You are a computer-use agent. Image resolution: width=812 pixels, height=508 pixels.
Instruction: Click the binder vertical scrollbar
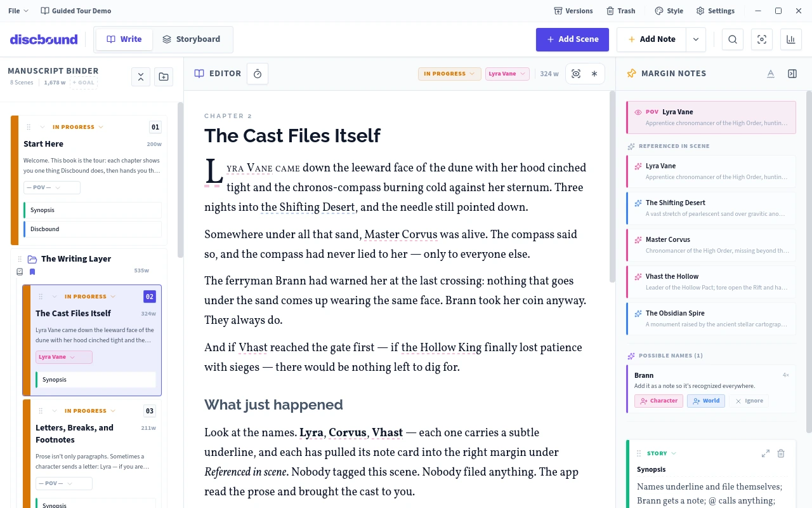click(x=180, y=181)
